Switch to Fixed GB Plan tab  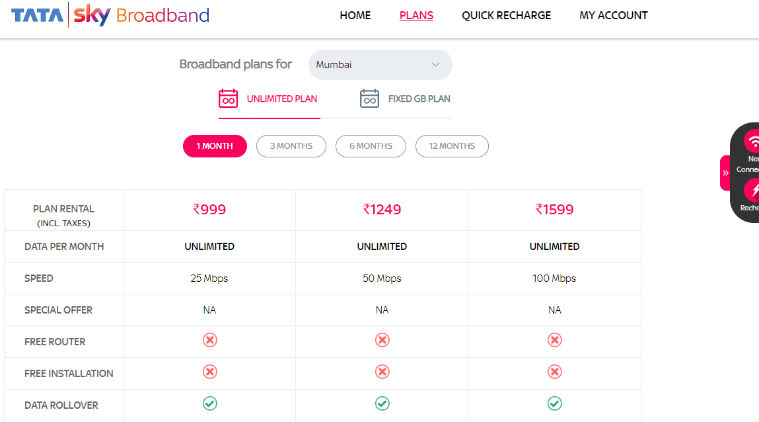click(405, 99)
